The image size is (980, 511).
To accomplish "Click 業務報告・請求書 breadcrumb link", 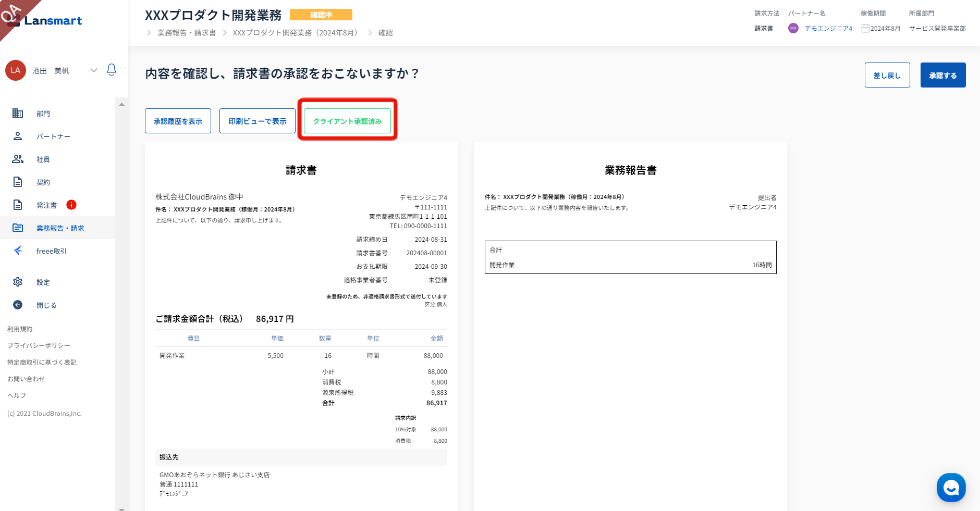I will 187,33.
